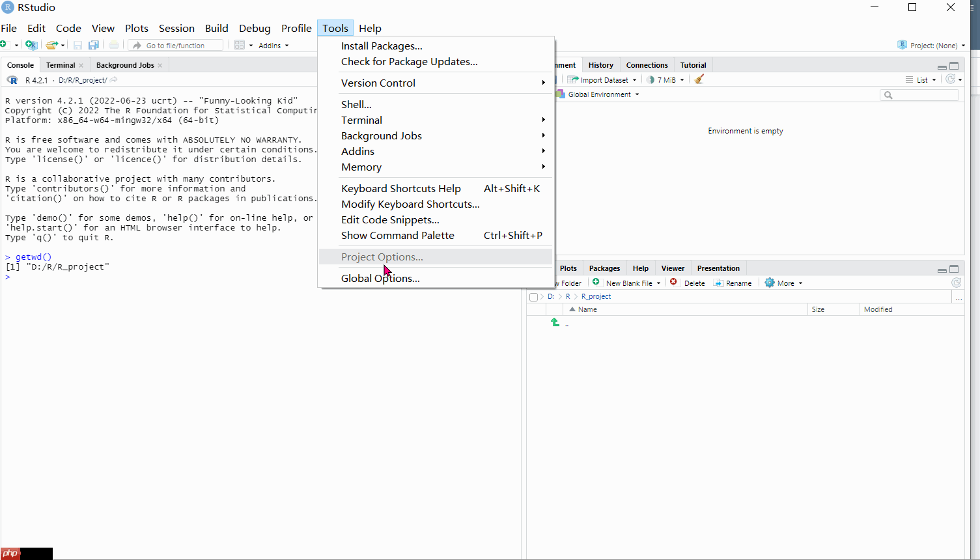Switch to the Presentation tab

coord(718,268)
